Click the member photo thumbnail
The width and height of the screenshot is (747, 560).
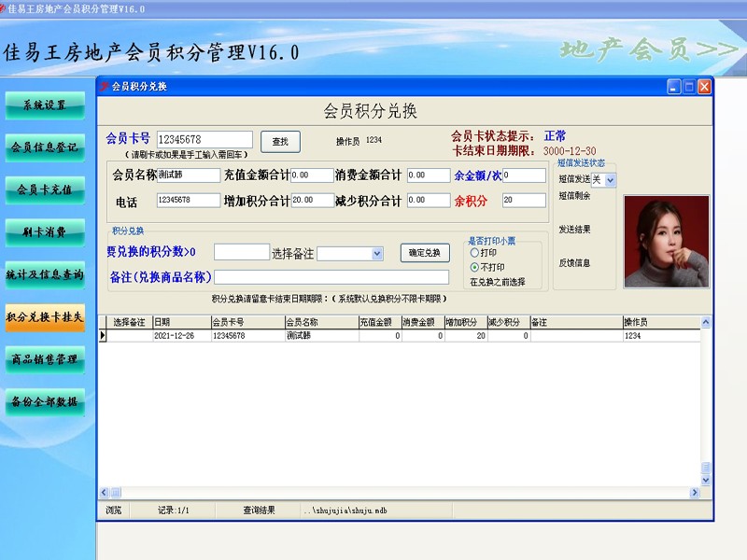pyautogui.click(x=666, y=241)
